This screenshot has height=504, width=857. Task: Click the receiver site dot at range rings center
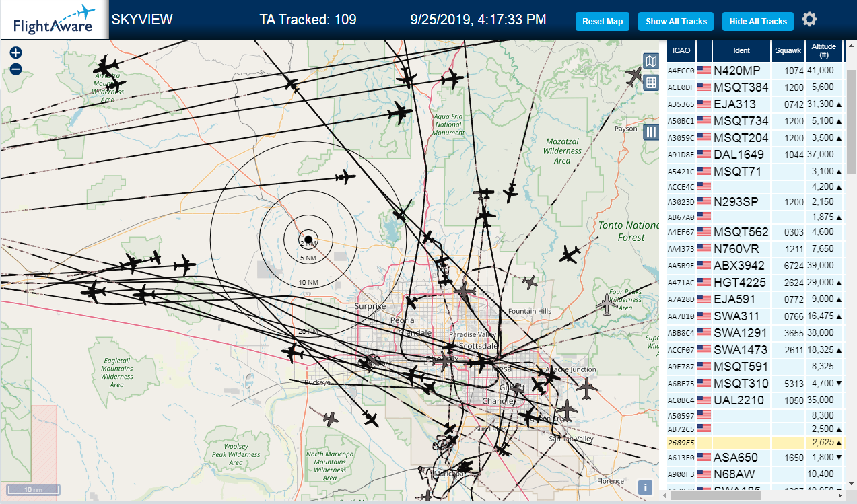(x=308, y=240)
